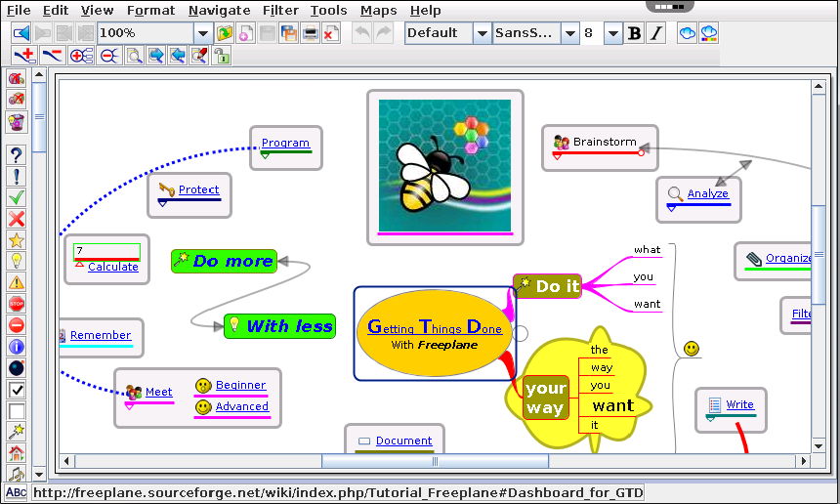Add the exclamation mark icon to node

(x=17, y=176)
